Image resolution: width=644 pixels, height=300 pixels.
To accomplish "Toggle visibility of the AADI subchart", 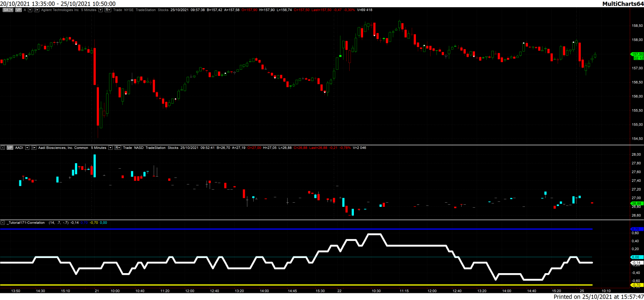I will tap(3, 148).
